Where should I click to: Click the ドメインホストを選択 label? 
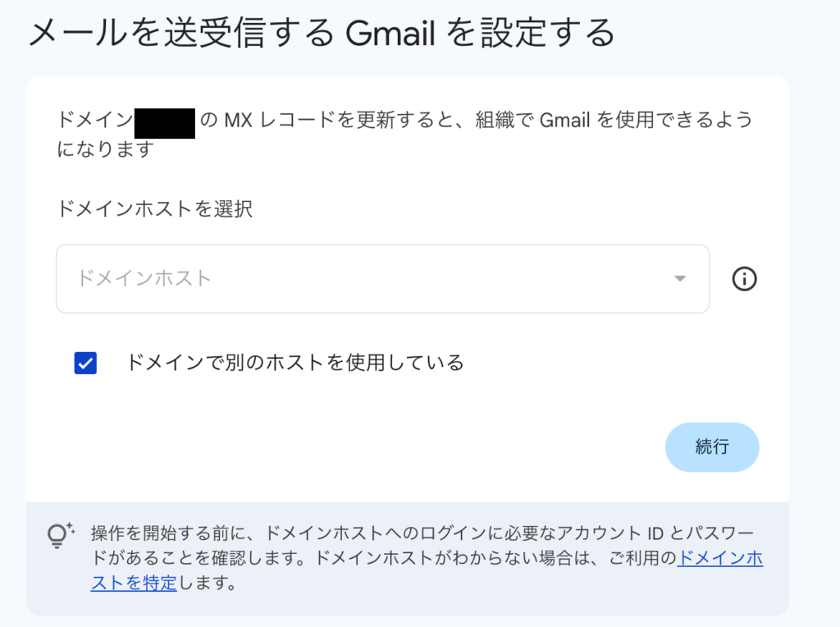click(154, 208)
